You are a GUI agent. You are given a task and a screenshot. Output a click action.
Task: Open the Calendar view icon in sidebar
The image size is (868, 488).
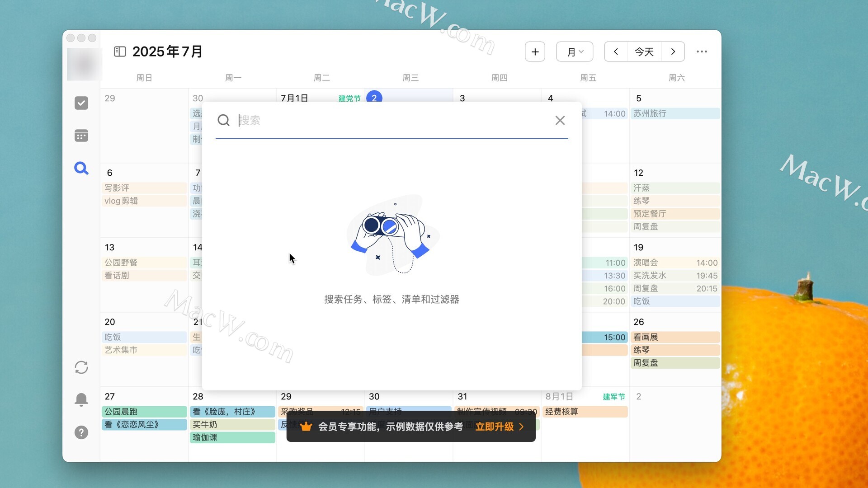coord(81,136)
